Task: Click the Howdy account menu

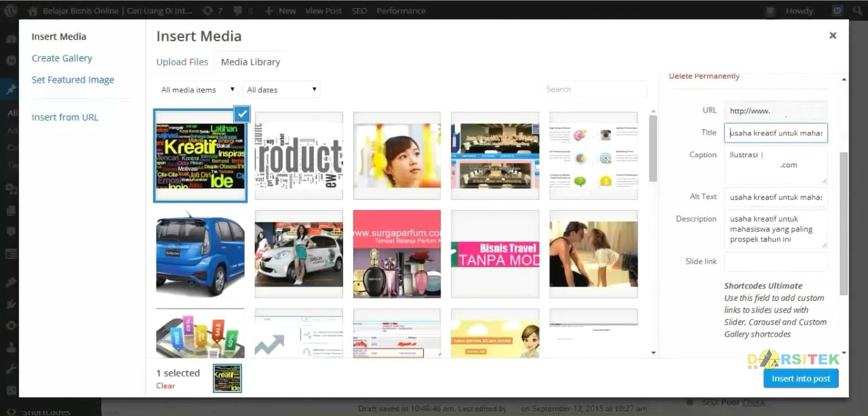Action: 799,11
